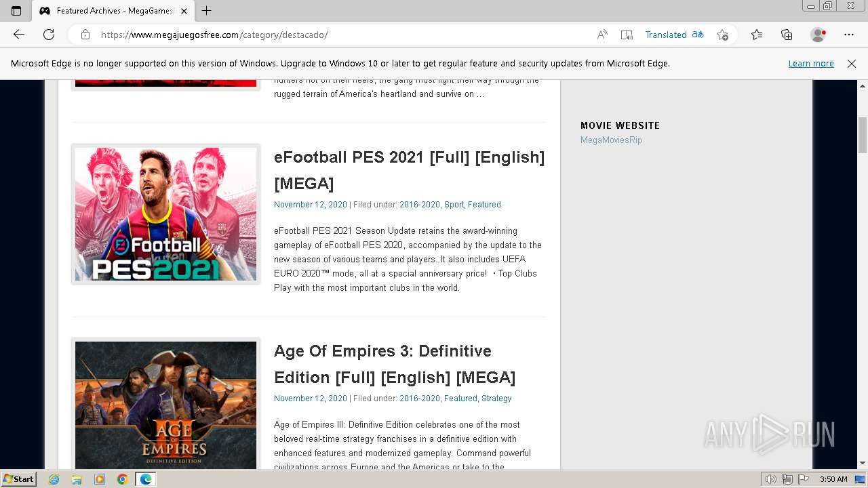The width and height of the screenshot is (868, 488).
Task: Open 2016-2020 category under Age Of Empires
Action: pos(420,399)
